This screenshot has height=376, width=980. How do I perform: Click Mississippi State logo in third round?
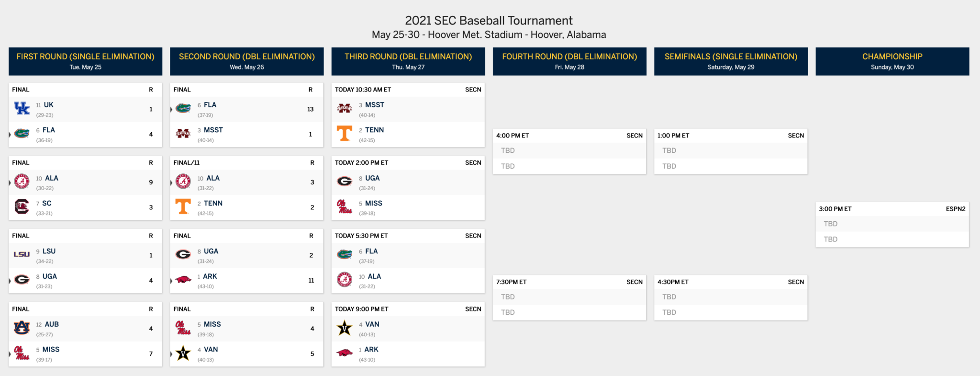coord(345,109)
